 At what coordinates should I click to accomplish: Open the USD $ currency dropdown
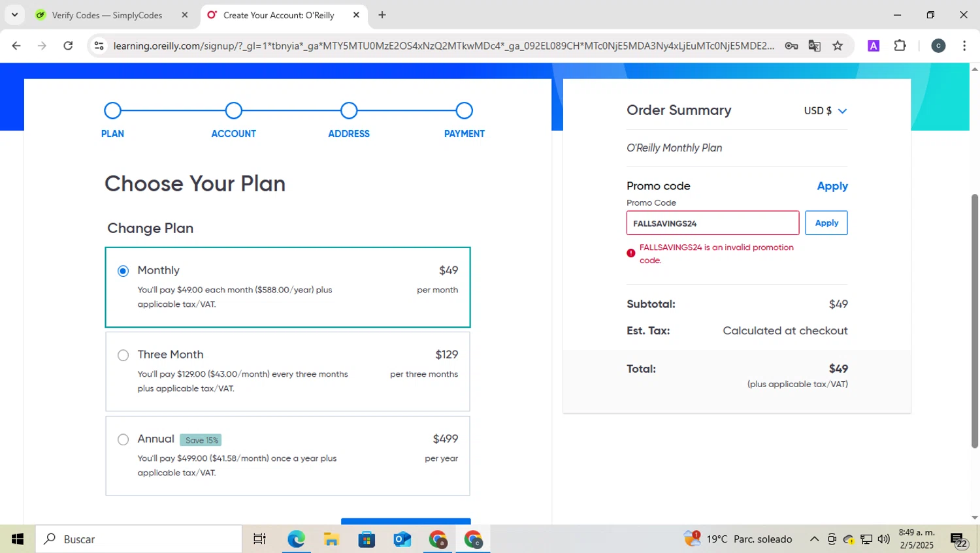(825, 111)
